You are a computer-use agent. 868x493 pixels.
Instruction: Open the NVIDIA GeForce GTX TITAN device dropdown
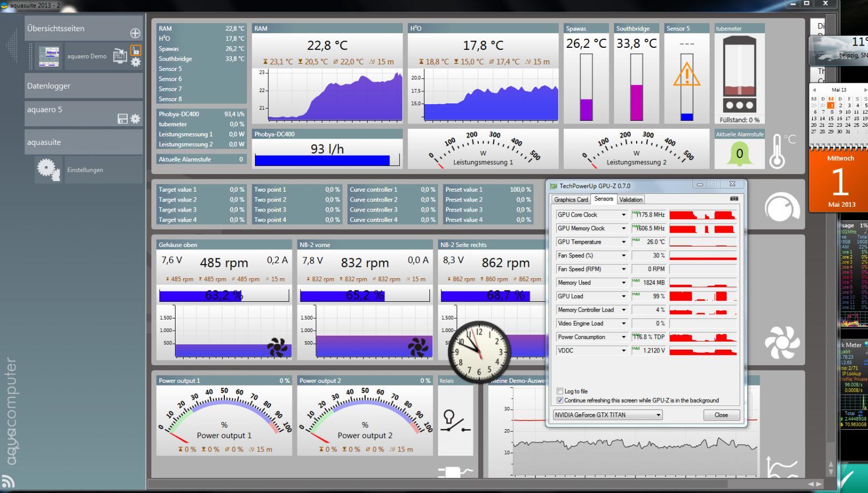(x=608, y=415)
